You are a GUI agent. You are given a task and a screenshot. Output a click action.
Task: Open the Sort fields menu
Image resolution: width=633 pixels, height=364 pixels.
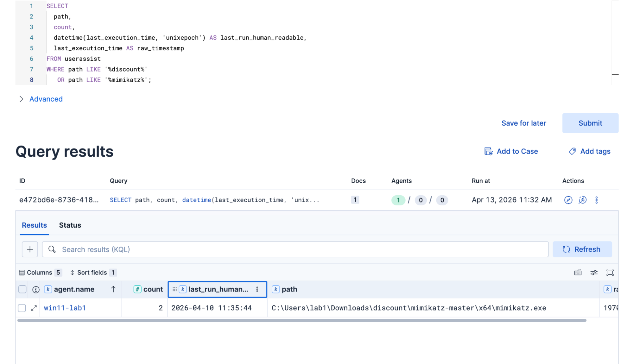coord(93,273)
